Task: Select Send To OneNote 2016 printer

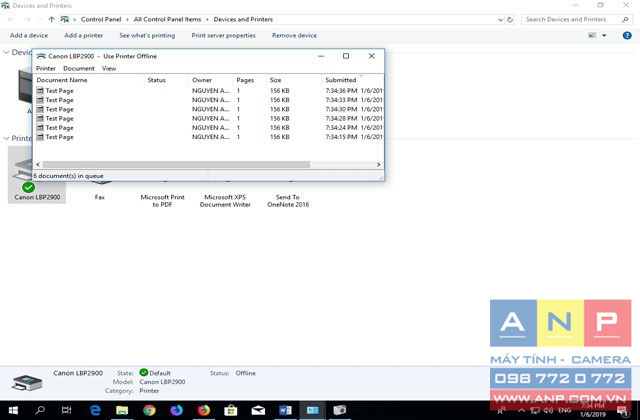Action: (288, 201)
